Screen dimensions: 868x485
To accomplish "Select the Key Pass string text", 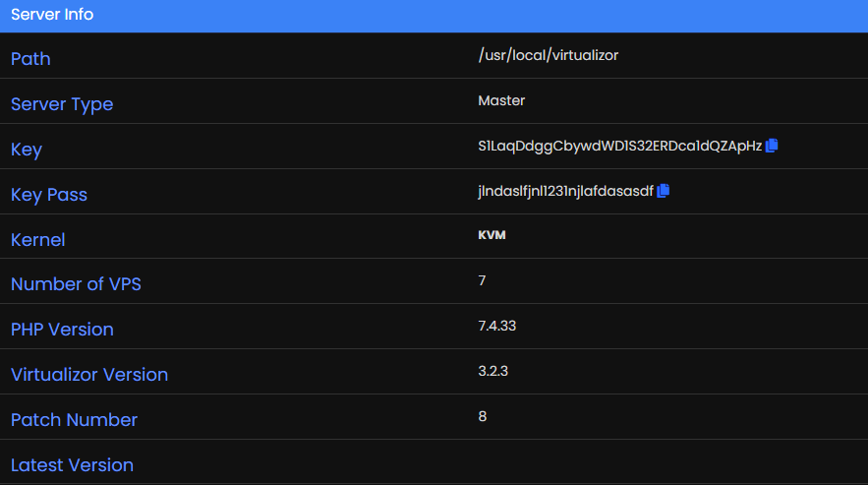I will pos(565,191).
